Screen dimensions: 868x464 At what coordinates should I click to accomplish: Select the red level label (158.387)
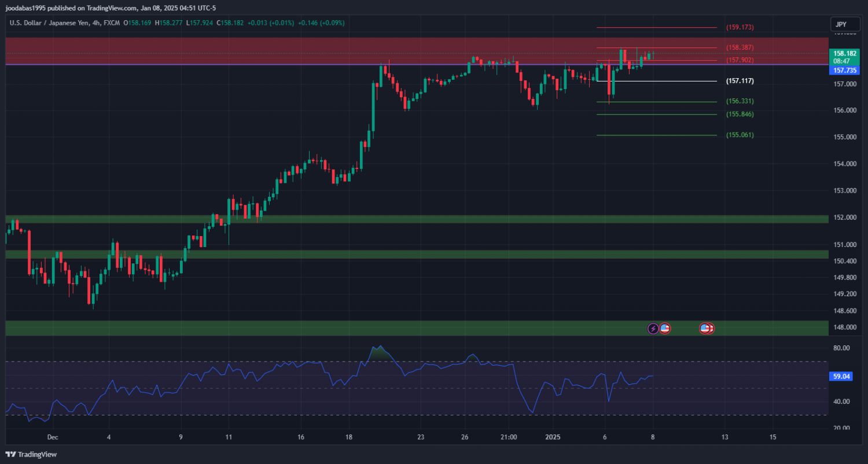[x=740, y=47]
